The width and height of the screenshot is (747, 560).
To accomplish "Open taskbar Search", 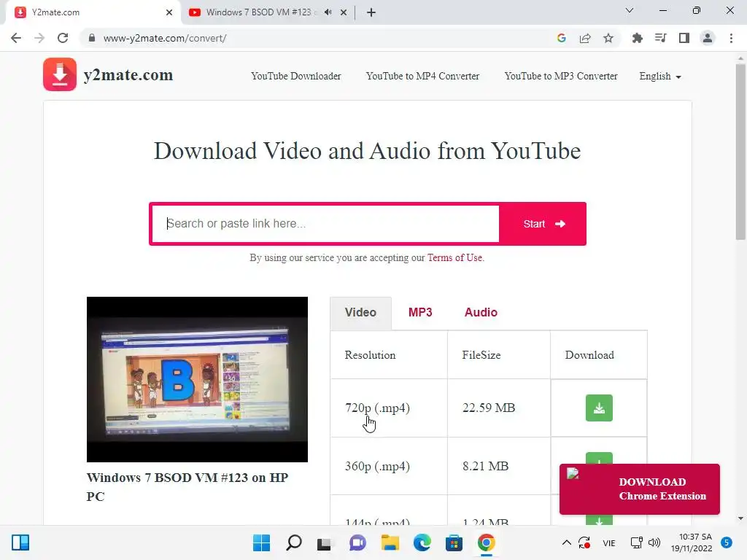I will (x=293, y=542).
